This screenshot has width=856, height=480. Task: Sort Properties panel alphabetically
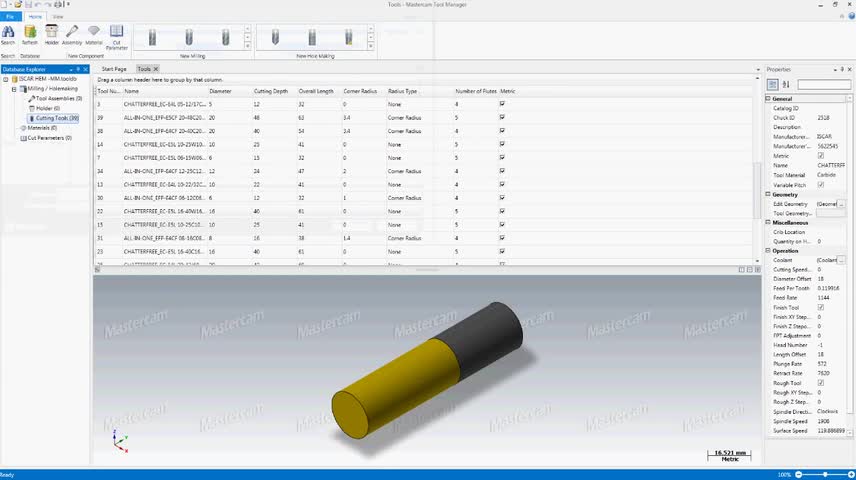click(x=786, y=84)
